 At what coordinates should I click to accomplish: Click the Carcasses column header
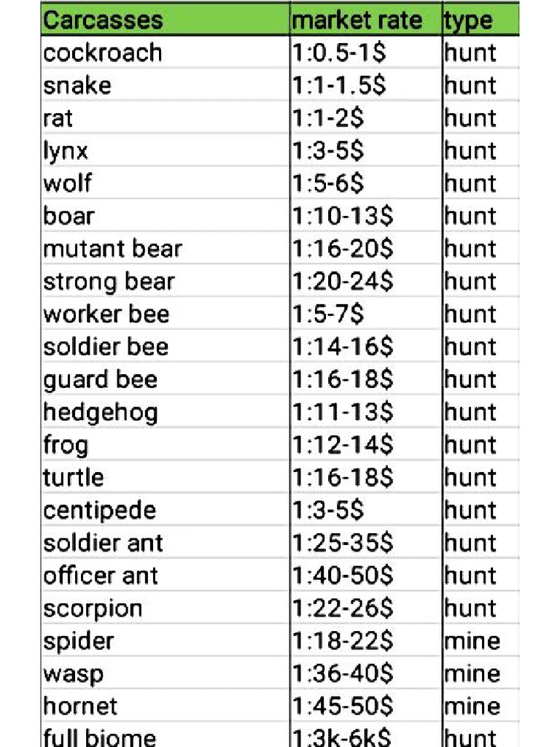pos(102,20)
